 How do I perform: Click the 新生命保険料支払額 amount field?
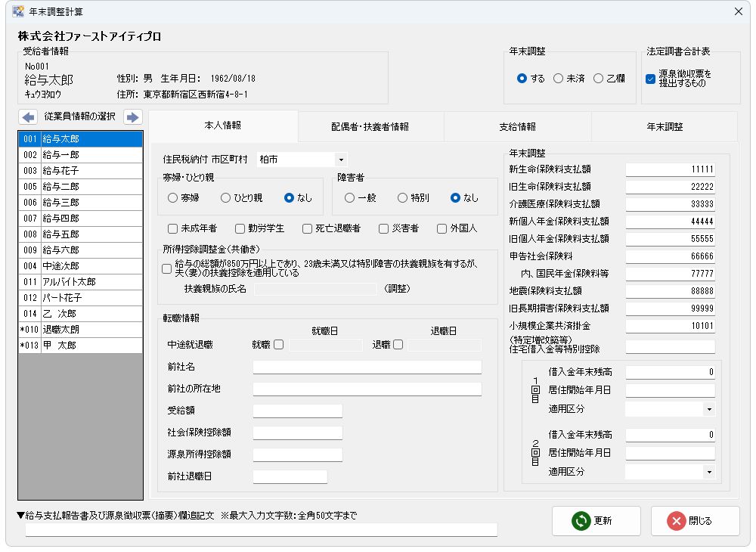point(670,169)
